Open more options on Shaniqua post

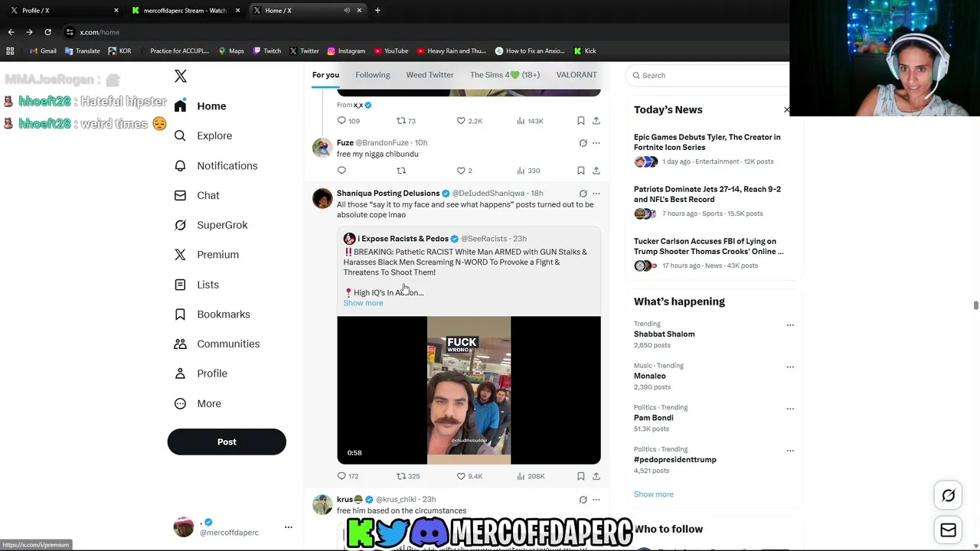pos(596,194)
